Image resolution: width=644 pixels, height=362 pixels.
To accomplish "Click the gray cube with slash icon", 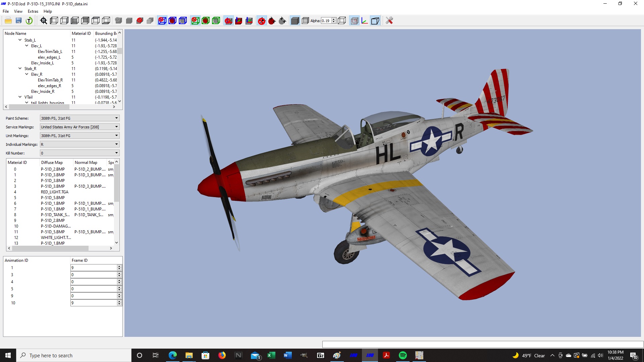I will pyautogui.click(x=118, y=21).
